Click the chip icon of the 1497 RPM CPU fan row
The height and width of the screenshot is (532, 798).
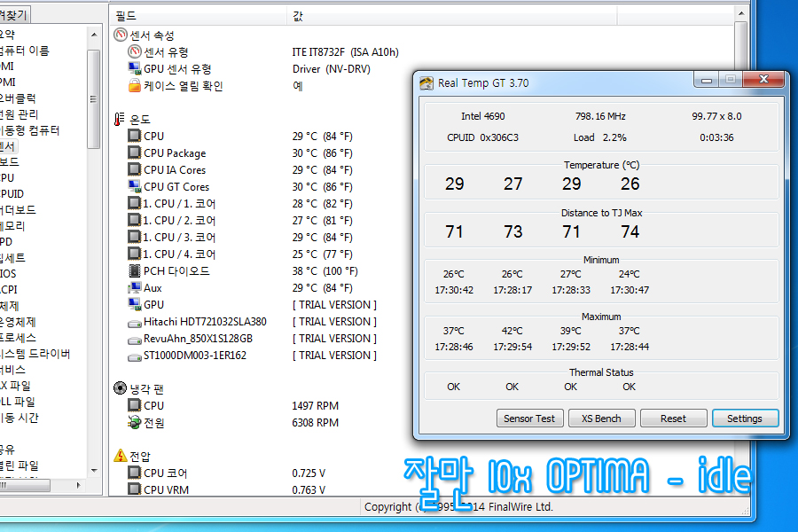pos(135,405)
